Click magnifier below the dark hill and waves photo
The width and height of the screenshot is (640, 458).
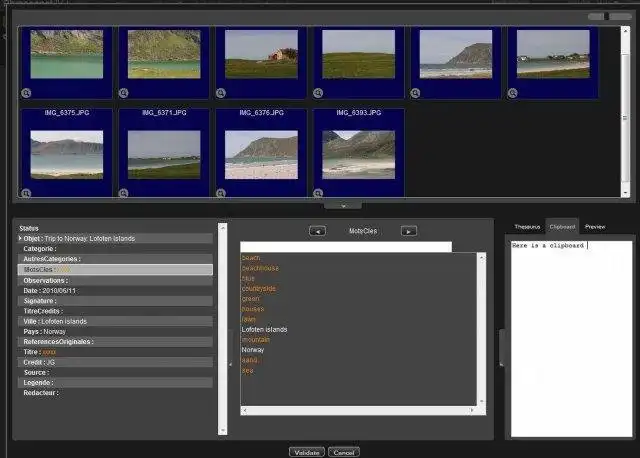[415, 93]
